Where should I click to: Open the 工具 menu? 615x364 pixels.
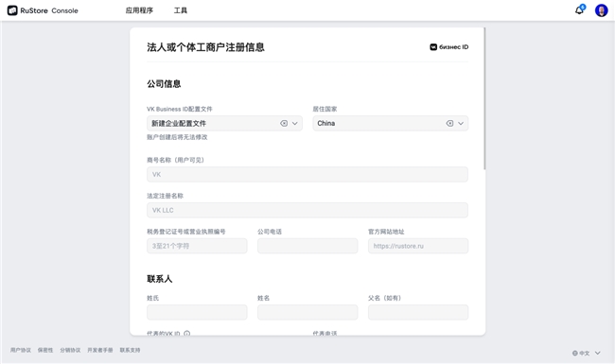181,10
